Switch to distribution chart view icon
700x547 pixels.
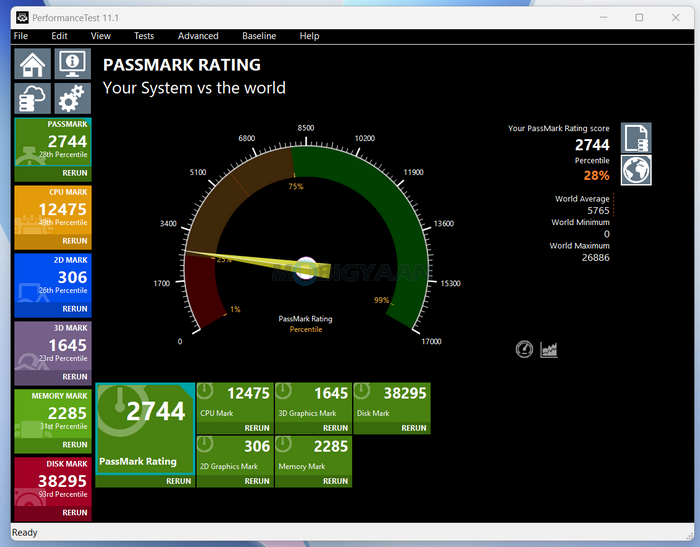[549, 350]
